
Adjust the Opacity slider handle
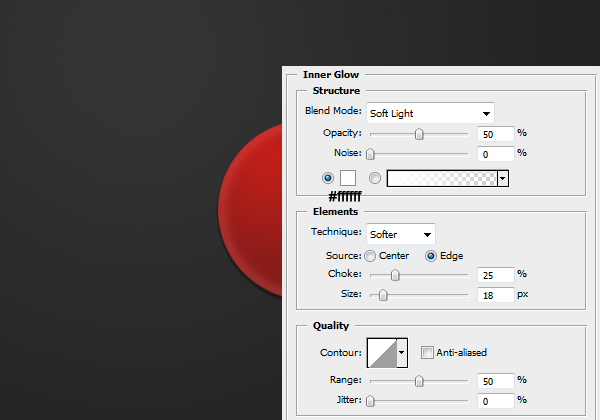pos(419,134)
